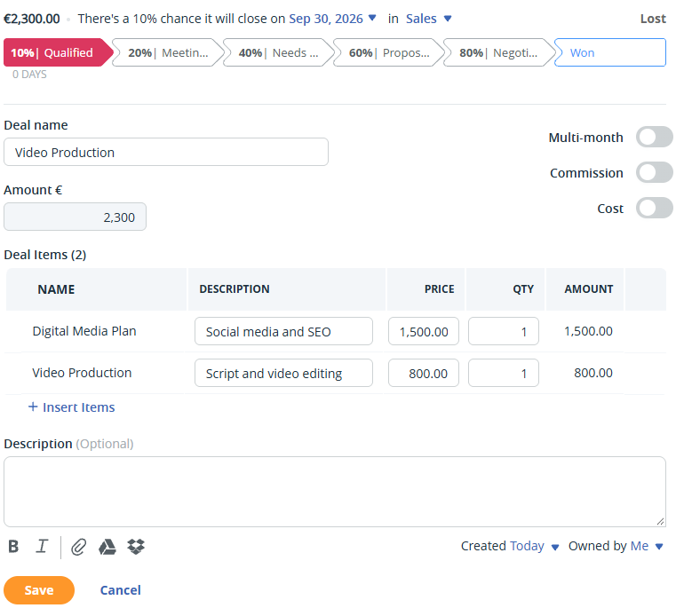Edit Social media and SEO description
676x616 pixels.
pyautogui.click(x=283, y=331)
